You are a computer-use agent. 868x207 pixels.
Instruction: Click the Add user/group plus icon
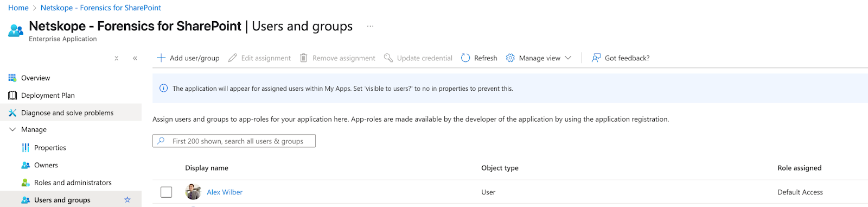point(161,58)
